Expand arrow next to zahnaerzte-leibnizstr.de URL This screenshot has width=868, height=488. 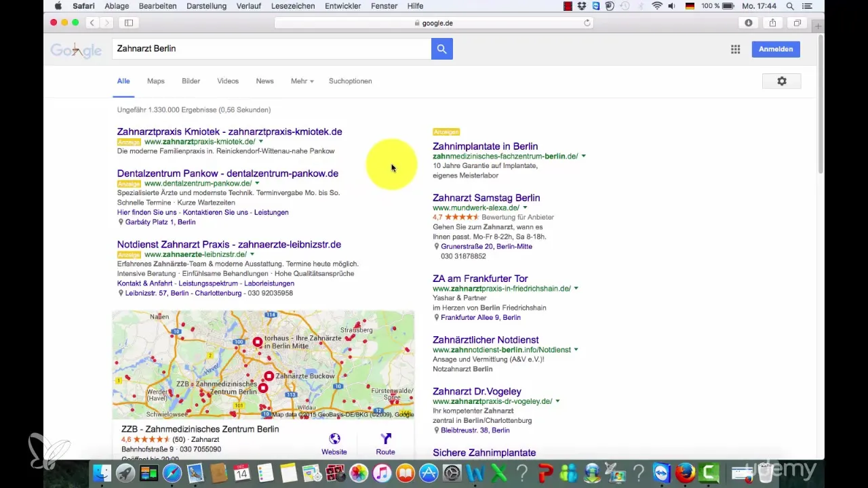pos(252,255)
